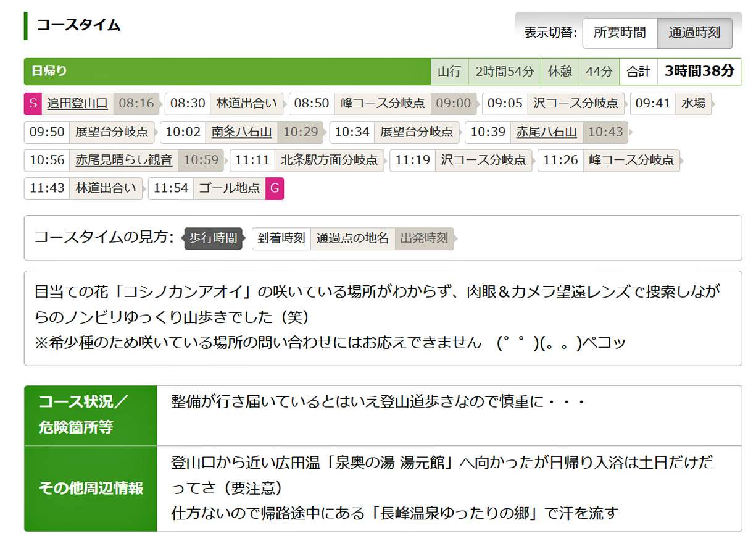Switch display to 所要時間 mode
This screenshot has width=756, height=541.
(619, 33)
